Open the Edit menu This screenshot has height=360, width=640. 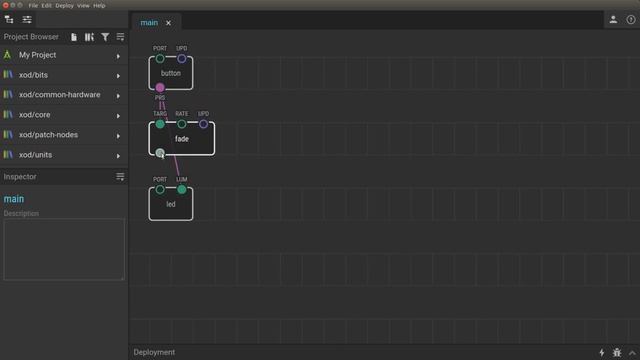47,6
